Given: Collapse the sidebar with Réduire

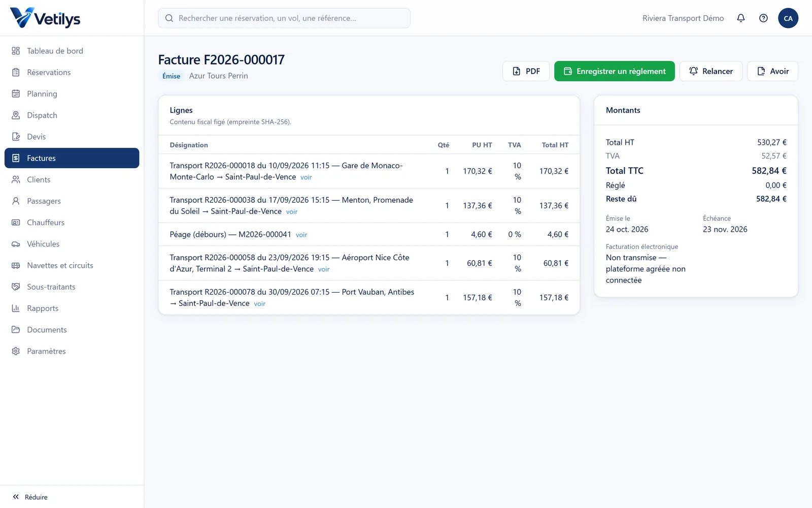Looking at the screenshot, I should pos(30,497).
